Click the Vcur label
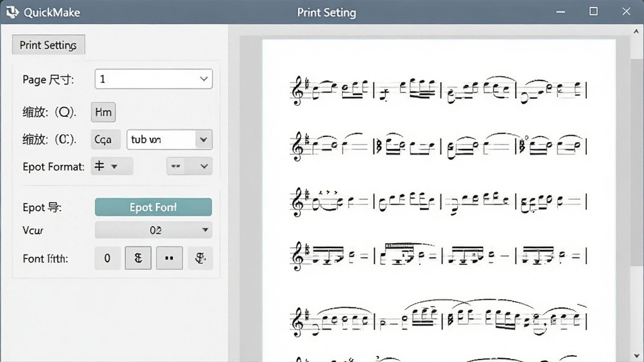 [33, 230]
